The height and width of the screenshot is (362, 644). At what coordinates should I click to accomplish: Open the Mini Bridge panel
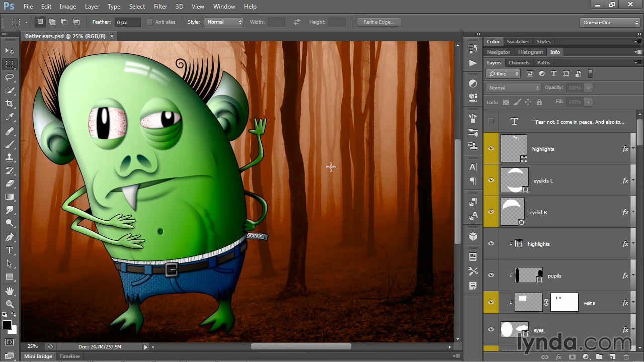point(38,356)
